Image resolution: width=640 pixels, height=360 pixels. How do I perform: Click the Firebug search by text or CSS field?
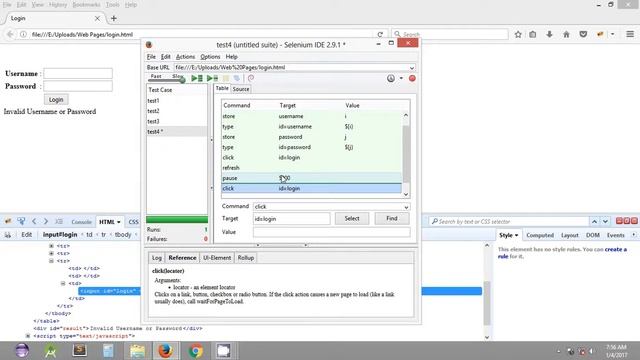(x=509, y=221)
